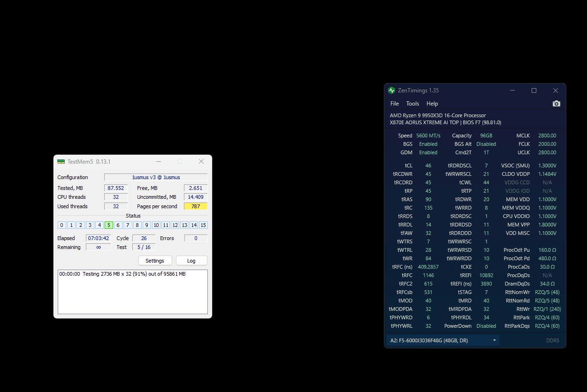The height and width of the screenshot is (392, 587).
Task: Select thread status box 13
Action: pyautogui.click(x=184, y=225)
